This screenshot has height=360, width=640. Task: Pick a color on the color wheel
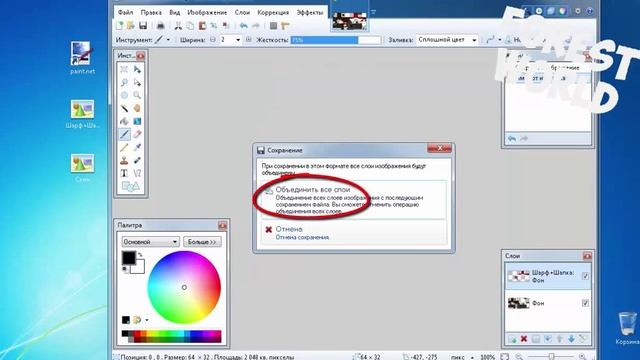coord(184,287)
